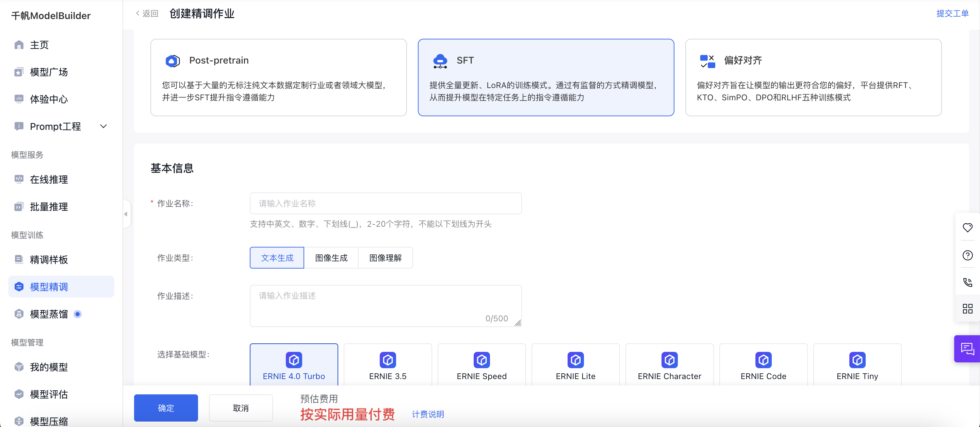Viewport: 980px width, 427px height.
Task: Open 我的模型 menu item
Action: pos(61,367)
